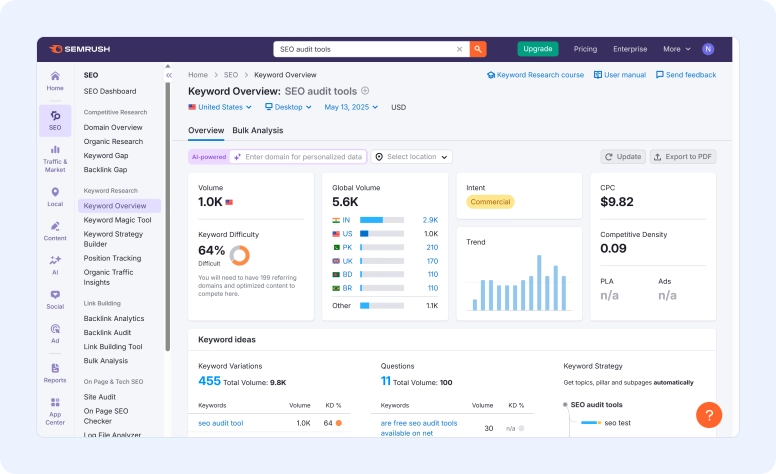The height and width of the screenshot is (474, 776).
Task: Open the Ad section icon
Action: pos(55,333)
